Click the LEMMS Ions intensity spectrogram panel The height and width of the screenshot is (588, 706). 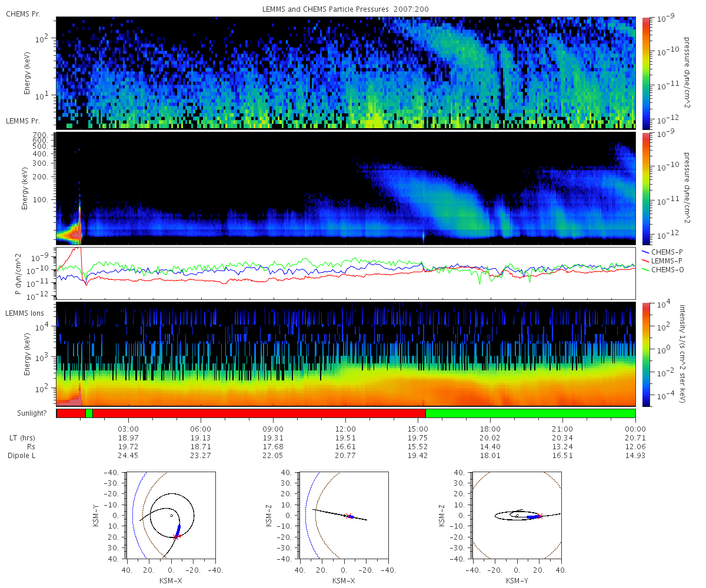pyautogui.click(x=346, y=354)
